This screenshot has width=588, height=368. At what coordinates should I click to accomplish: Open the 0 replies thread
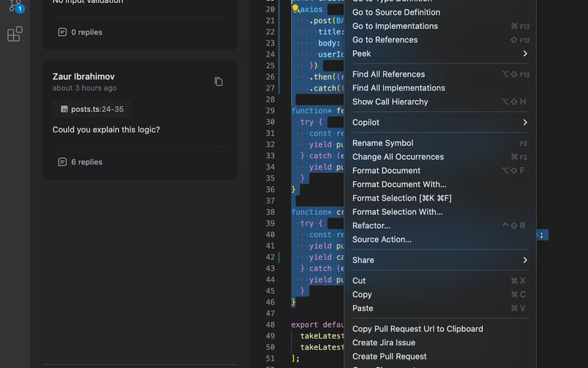click(80, 32)
